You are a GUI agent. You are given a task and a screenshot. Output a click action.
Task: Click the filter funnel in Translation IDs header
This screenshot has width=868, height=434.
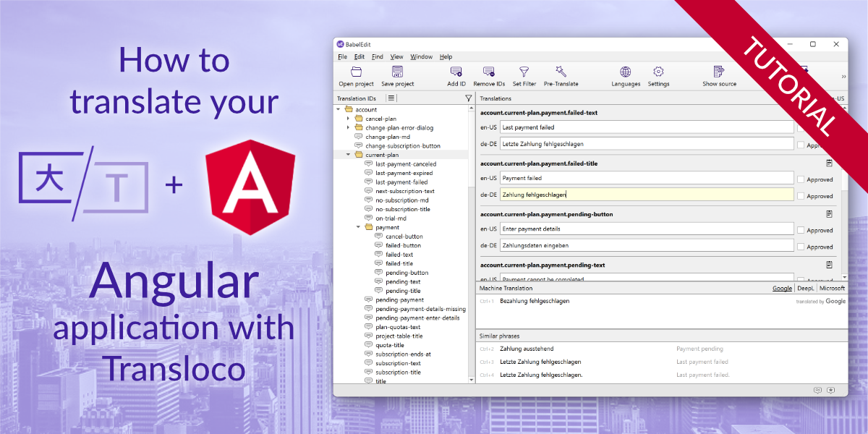(x=468, y=98)
